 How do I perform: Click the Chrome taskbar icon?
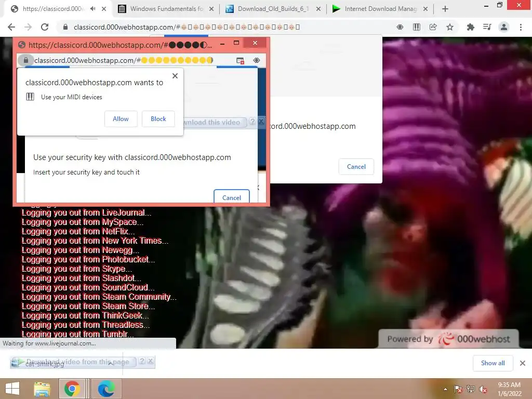[x=72, y=389]
